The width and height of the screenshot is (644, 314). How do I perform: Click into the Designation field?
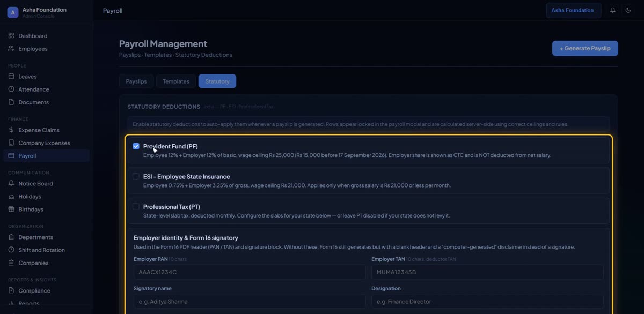tap(487, 301)
